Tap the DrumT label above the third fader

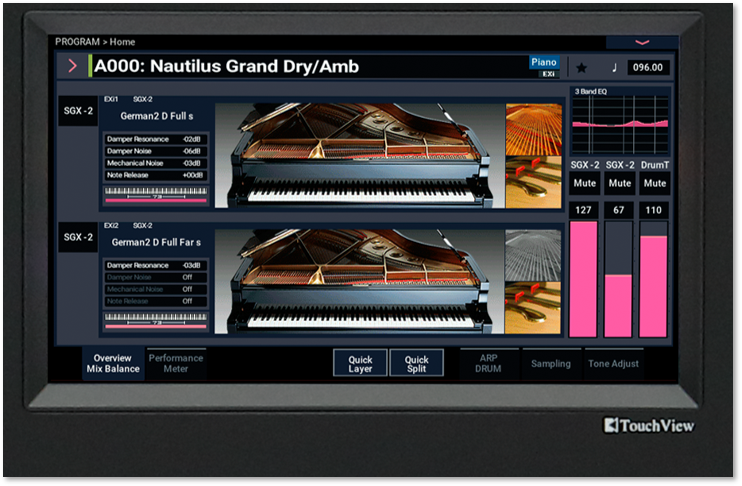tap(655, 165)
